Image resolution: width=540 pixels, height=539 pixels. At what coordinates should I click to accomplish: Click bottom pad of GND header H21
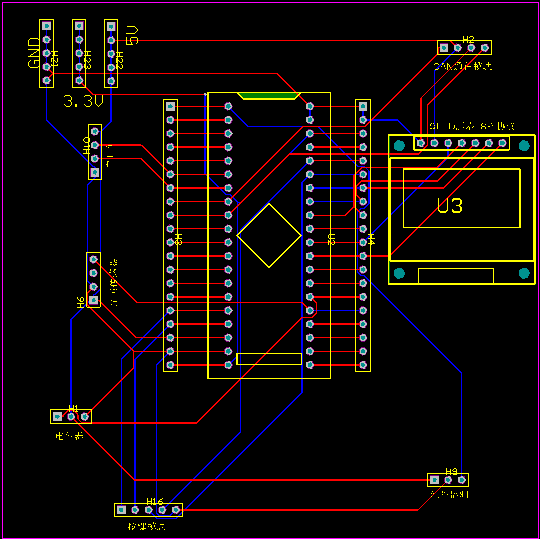pos(46,80)
